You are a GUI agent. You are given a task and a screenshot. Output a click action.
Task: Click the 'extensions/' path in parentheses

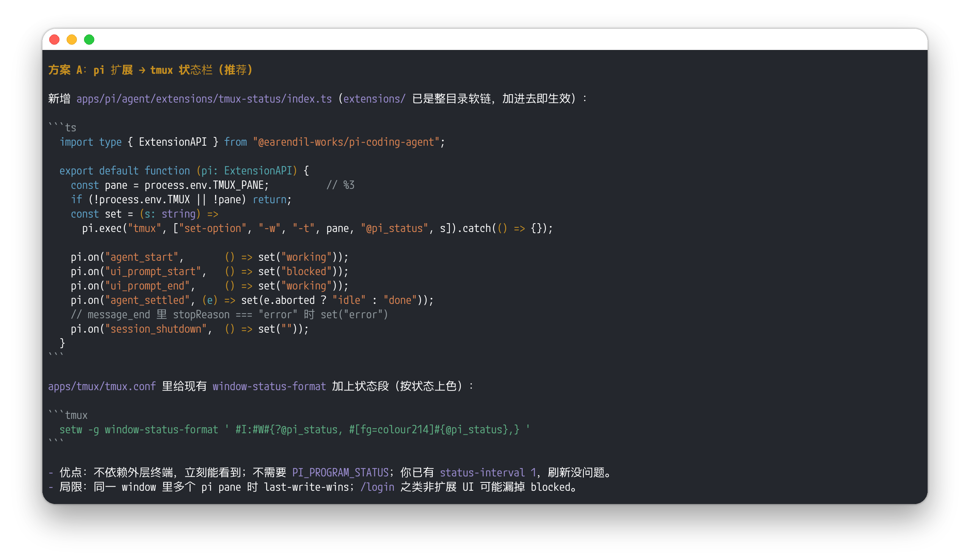pyautogui.click(x=374, y=99)
